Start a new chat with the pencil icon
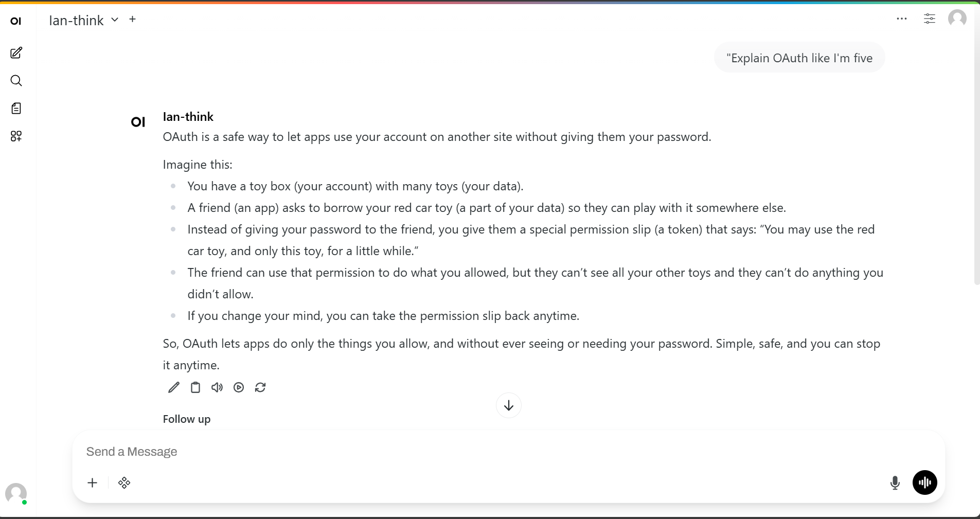The image size is (980, 519). tap(16, 53)
